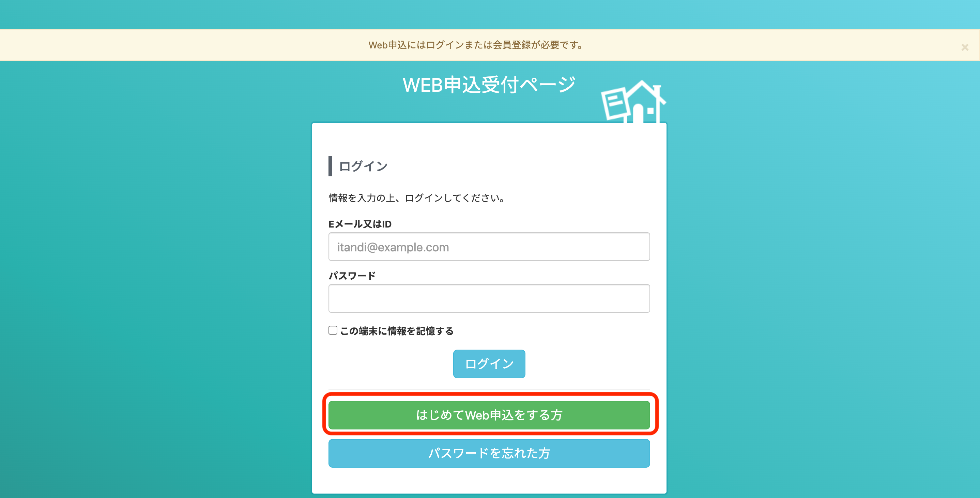
Task: Click the blue ログイン button
Action: (x=489, y=364)
